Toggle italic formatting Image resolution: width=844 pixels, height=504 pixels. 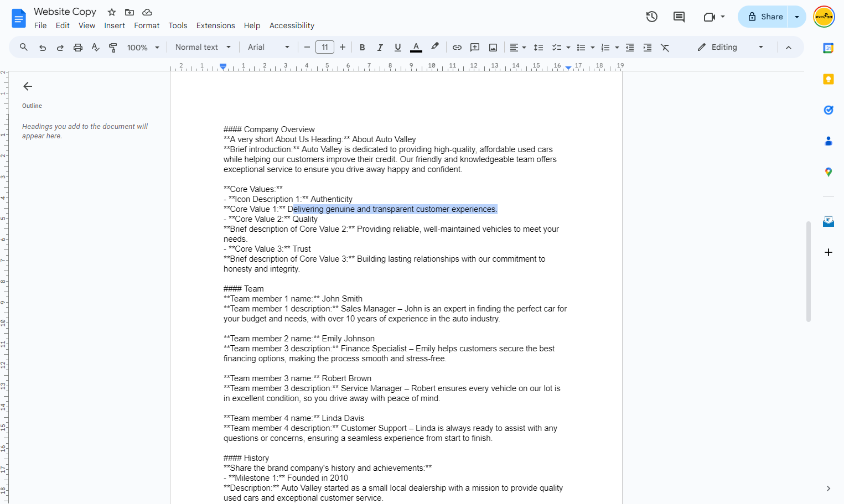[380, 48]
